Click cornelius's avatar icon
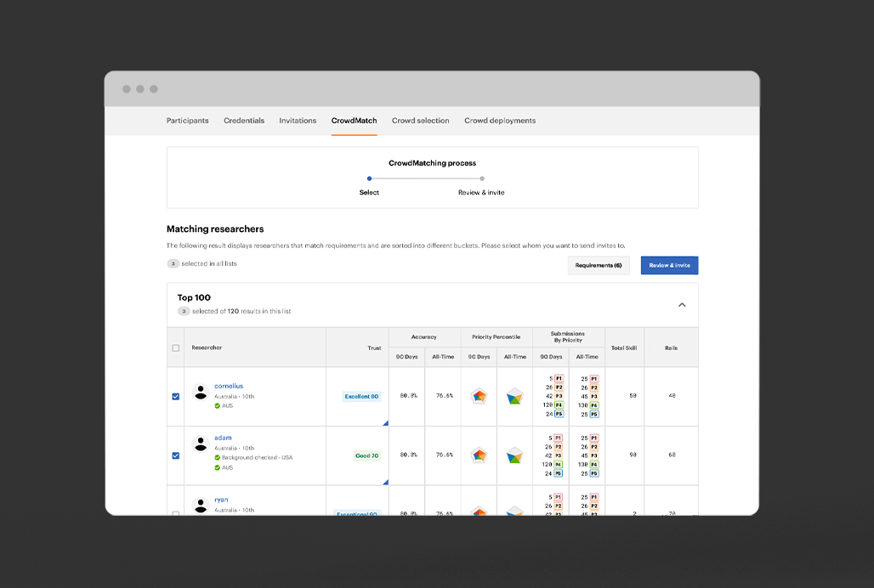The width and height of the screenshot is (874, 588). (201, 392)
